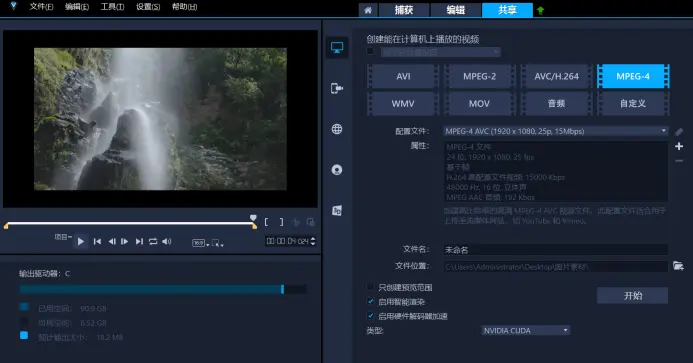Toggle the 启用智能渲染 checkbox
Image resolution: width=693 pixels, height=363 pixels.
pos(370,302)
